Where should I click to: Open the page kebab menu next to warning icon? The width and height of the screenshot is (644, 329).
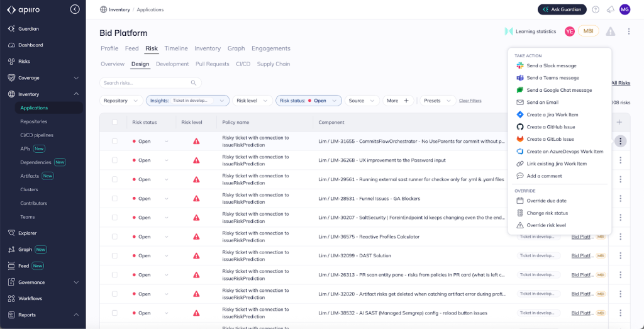(629, 31)
